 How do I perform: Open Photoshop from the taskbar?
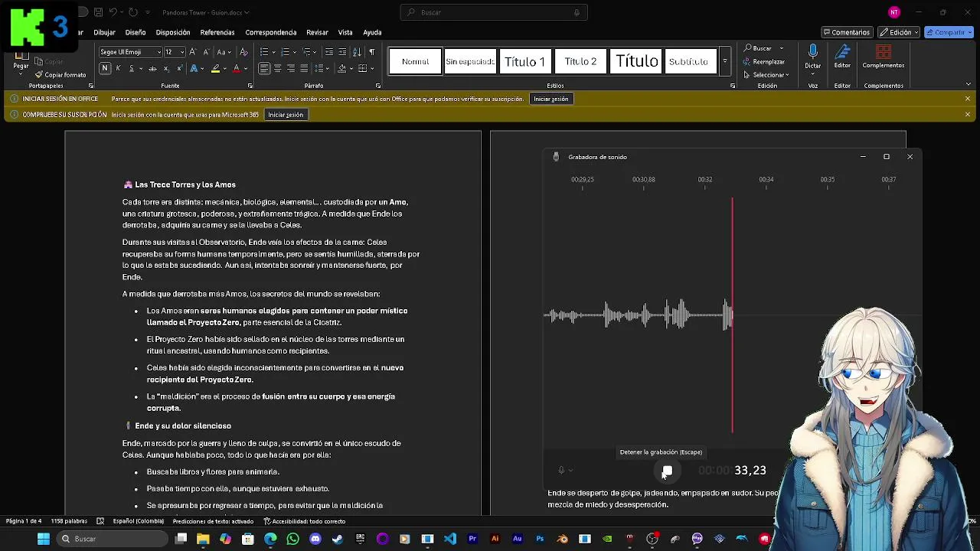(x=540, y=539)
